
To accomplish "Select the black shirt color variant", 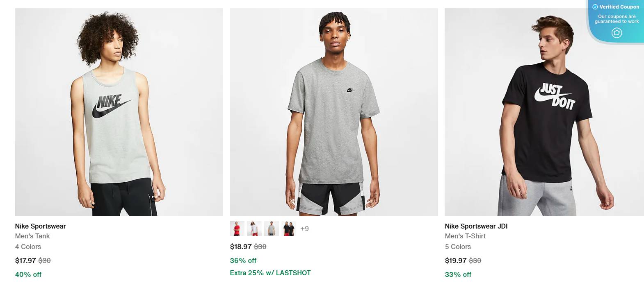I will tap(288, 228).
